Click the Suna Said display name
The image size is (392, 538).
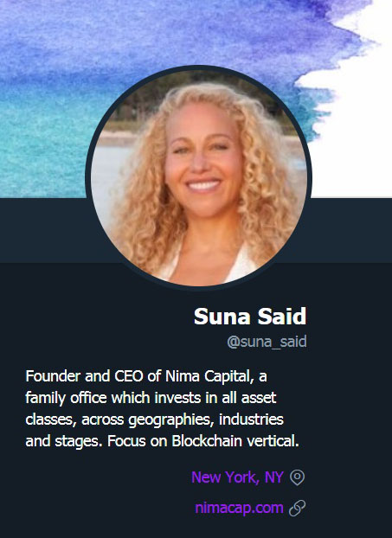[x=250, y=316]
